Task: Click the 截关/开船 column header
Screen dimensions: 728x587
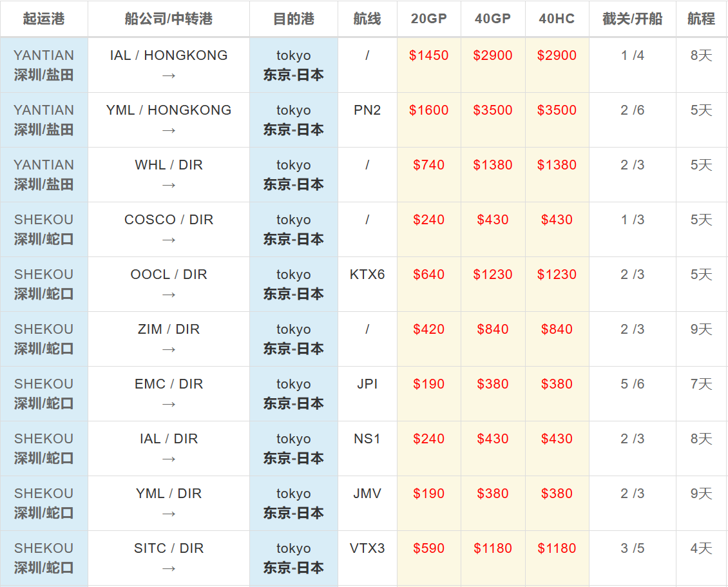Action: 632,19
